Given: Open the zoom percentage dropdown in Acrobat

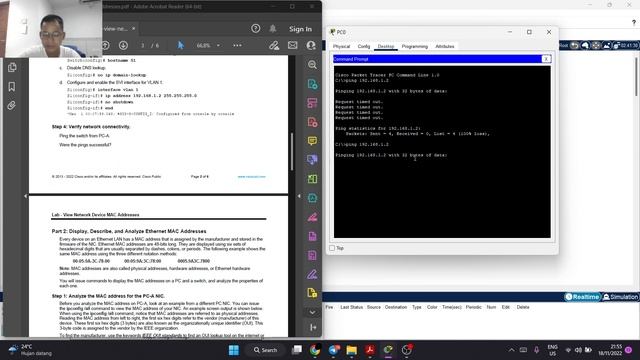Looking at the screenshot, I should coord(218,45).
